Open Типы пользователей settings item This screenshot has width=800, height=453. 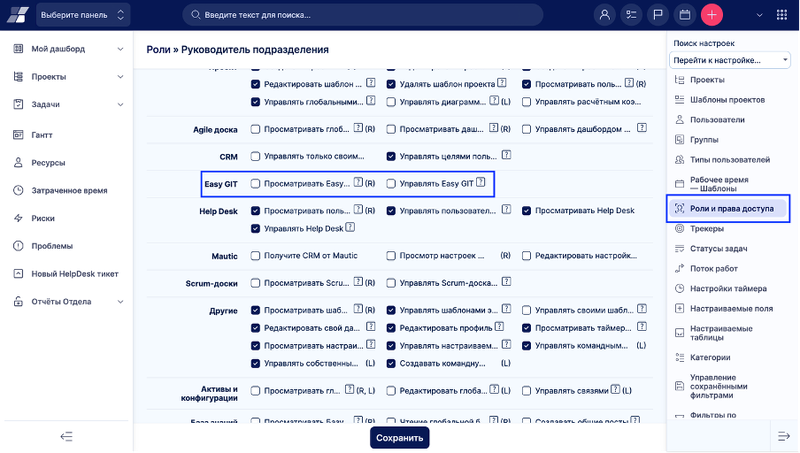[x=730, y=160]
